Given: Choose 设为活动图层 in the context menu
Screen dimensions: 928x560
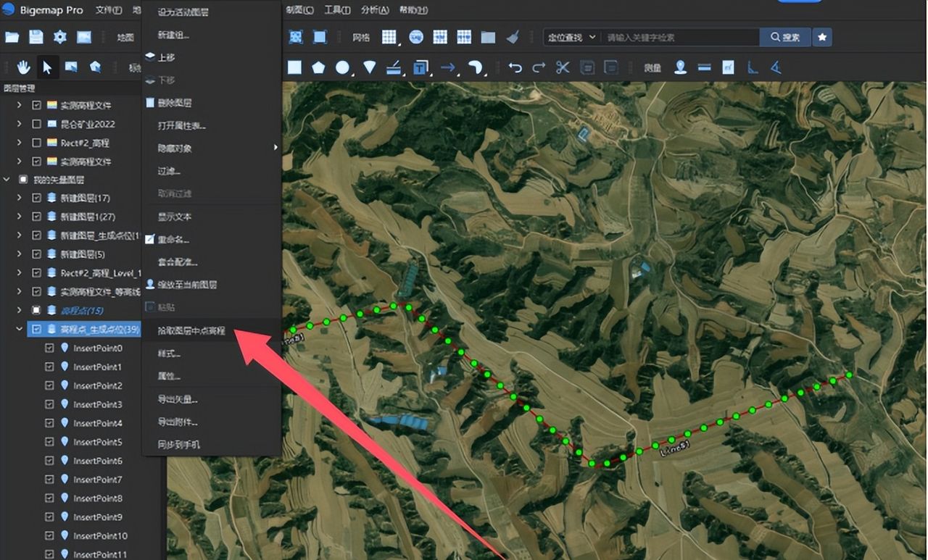Looking at the screenshot, I should 211,12.
